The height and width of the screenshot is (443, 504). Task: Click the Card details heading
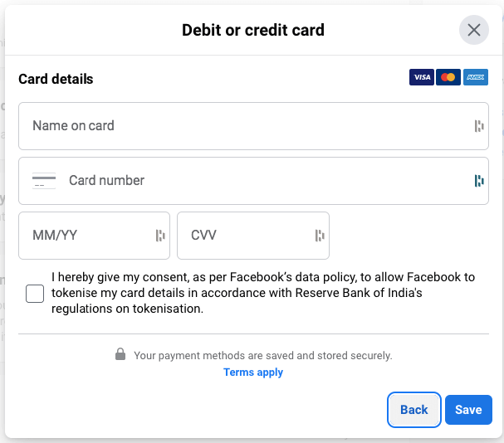pos(56,80)
